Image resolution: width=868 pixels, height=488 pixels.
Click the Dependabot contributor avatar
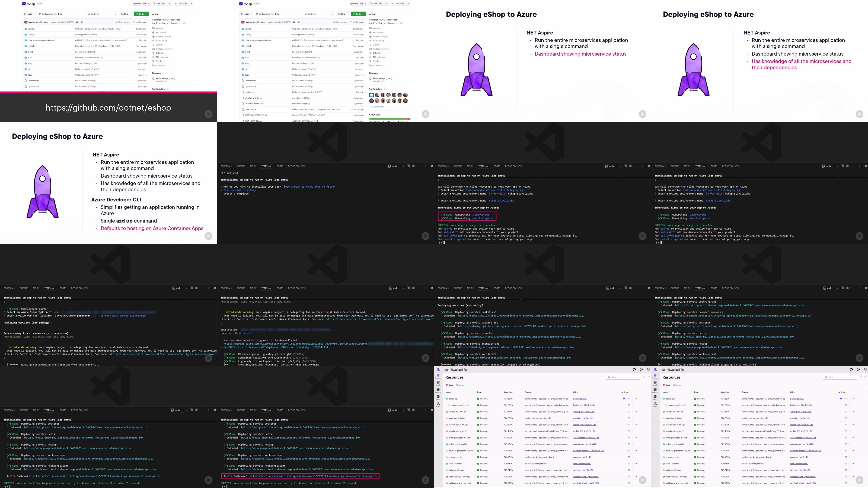pos(371,95)
